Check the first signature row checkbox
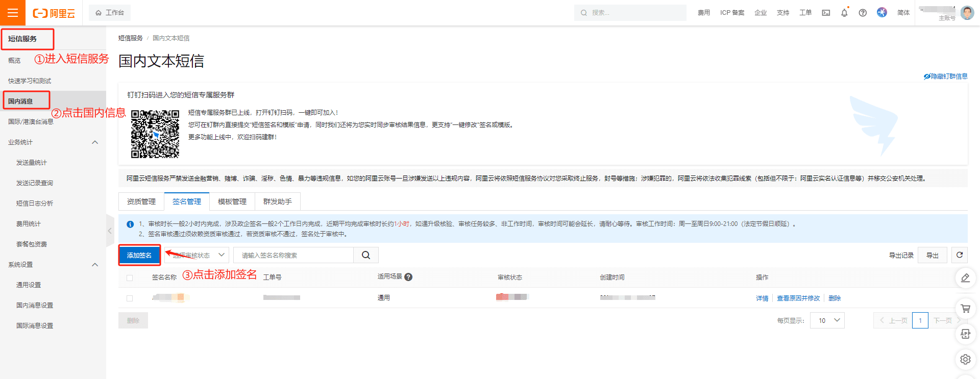This screenshot has height=379, width=980. (x=130, y=298)
